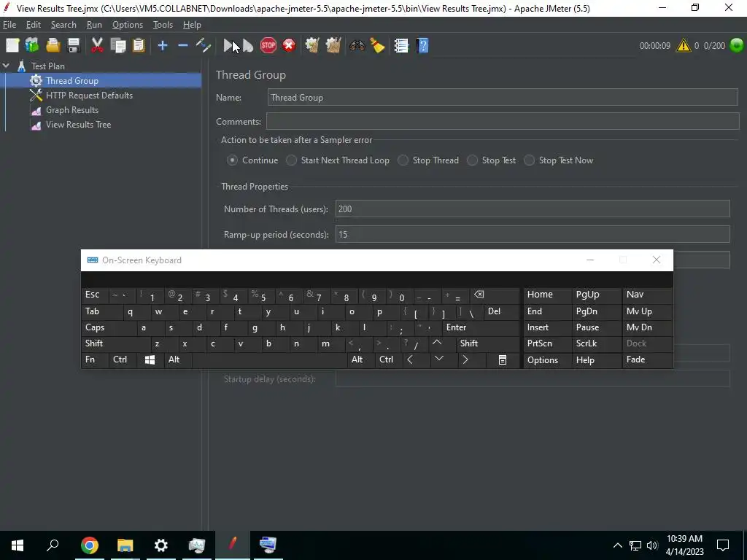Viewport: 747px width, 560px height.
Task: Click the yellow warning triangle log indicator
Action: click(683, 46)
